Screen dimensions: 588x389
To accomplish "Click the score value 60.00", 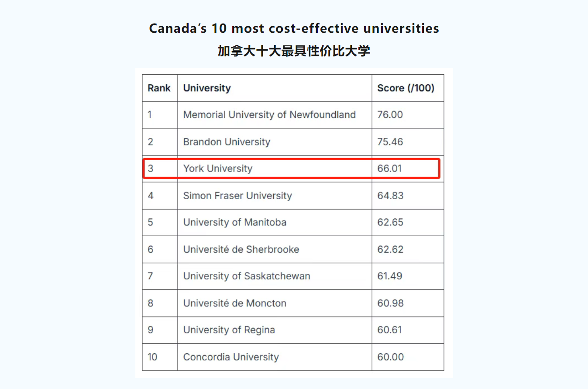I will pos(391,357).
